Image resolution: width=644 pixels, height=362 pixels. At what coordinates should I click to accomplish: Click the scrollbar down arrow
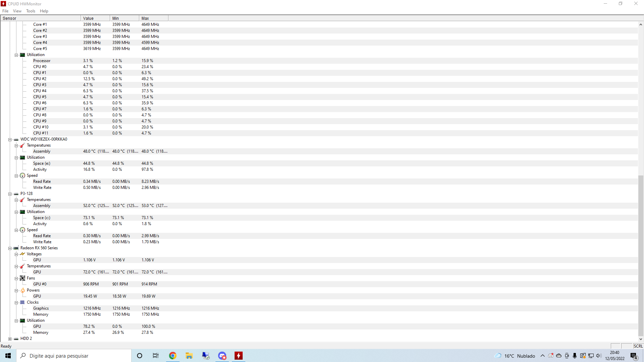[641, 339]
